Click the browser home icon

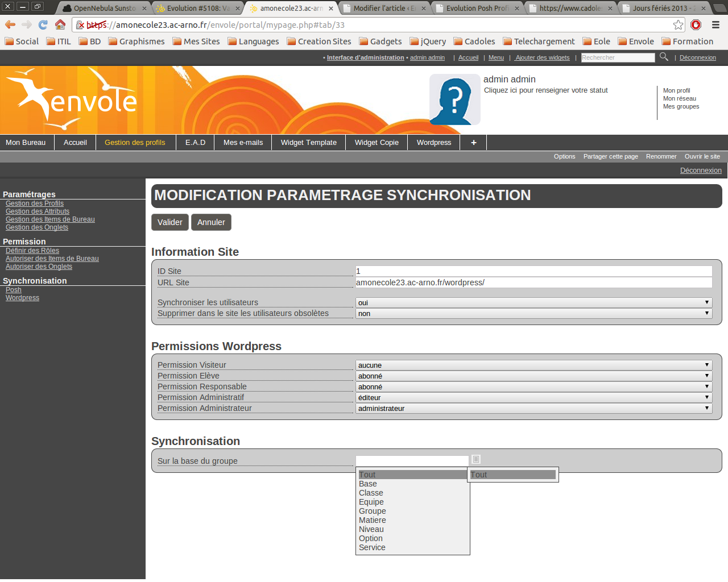(60, 24)
